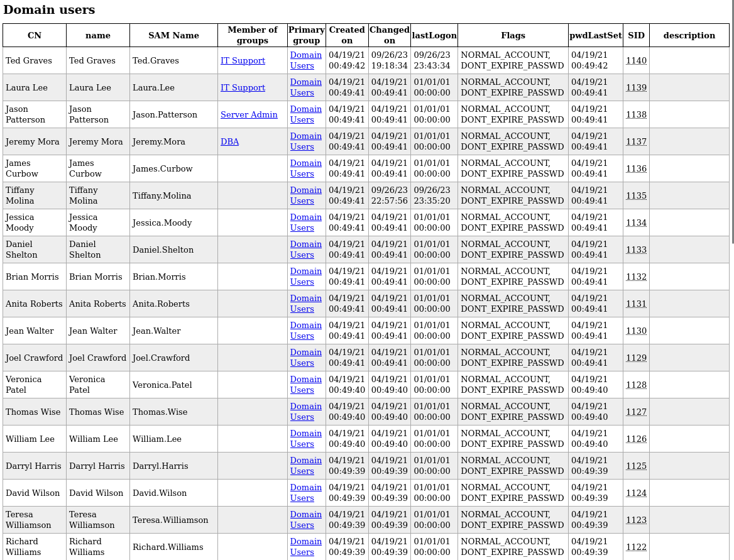Viewport: 734px width, 560px height.
Task: Click the SAM Name column header
Action: (173, 35)
